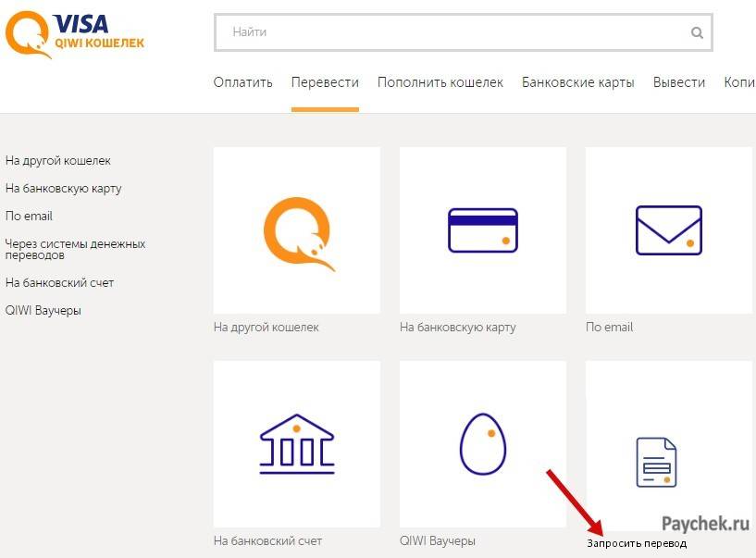The height and width of the screenshot is (558, 756).
Task: Choose sidebar link По email
Action: click(x=29, y=216)
